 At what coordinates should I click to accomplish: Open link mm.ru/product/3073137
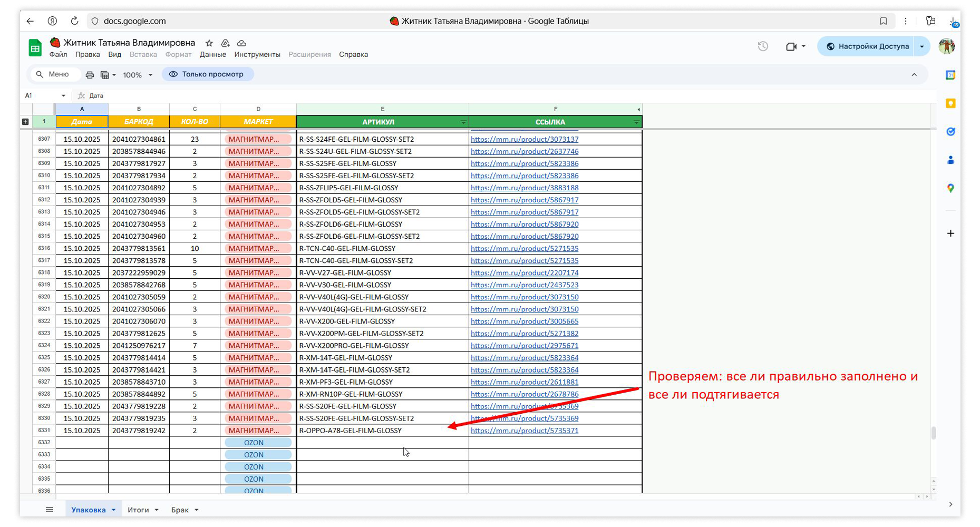pyautogui.click(x=524, y=139)
